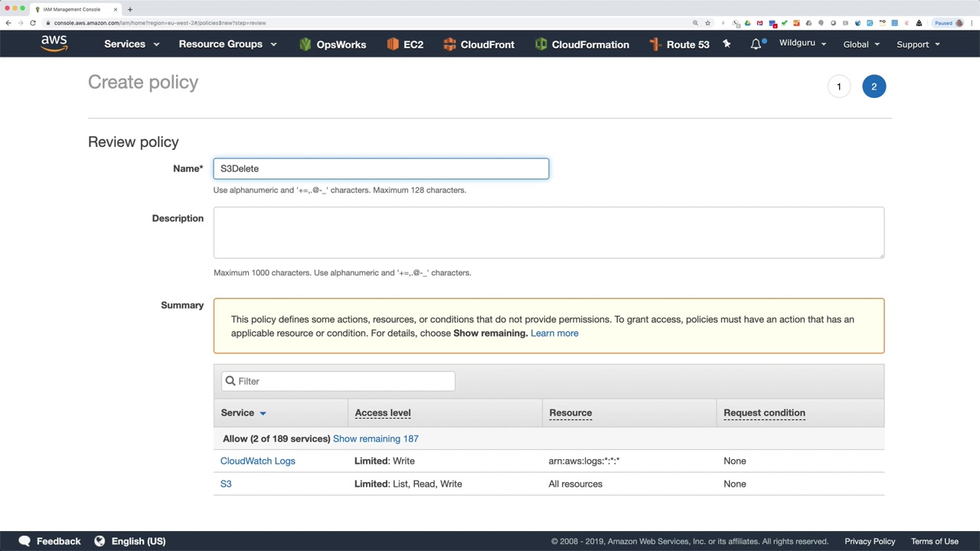Open the CloudWatch Logs service link
The image size is (980, 551).
coord(257,461)
